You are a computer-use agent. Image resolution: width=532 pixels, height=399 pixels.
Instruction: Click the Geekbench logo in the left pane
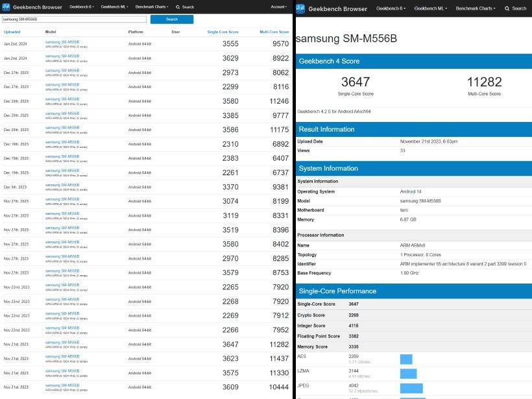[x=6, y=6]
